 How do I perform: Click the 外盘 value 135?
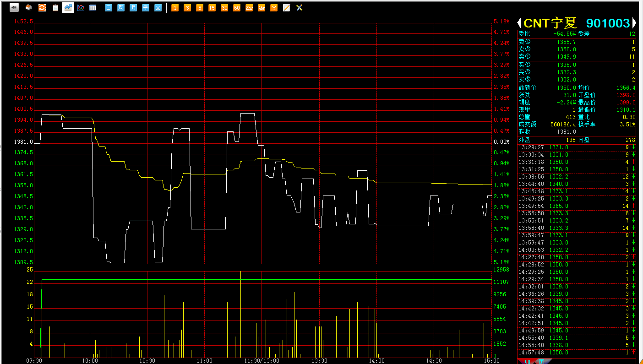click(x=571, y=140)
